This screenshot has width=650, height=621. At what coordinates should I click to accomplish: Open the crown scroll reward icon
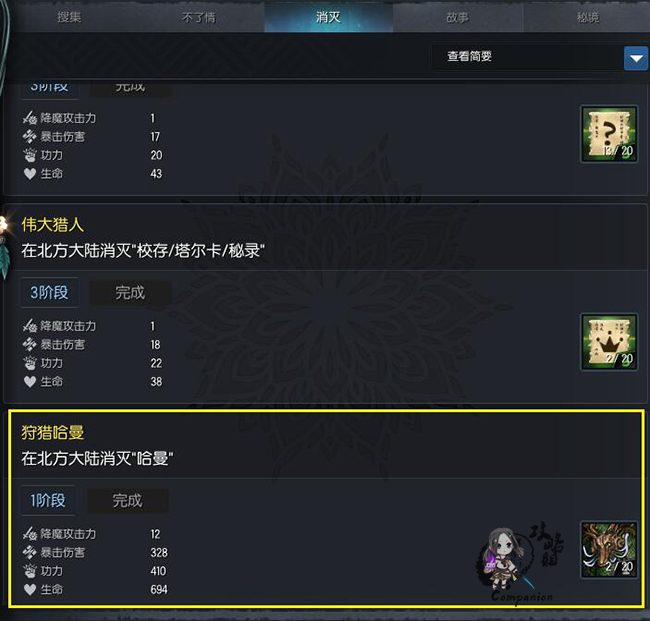click(609, 342)
